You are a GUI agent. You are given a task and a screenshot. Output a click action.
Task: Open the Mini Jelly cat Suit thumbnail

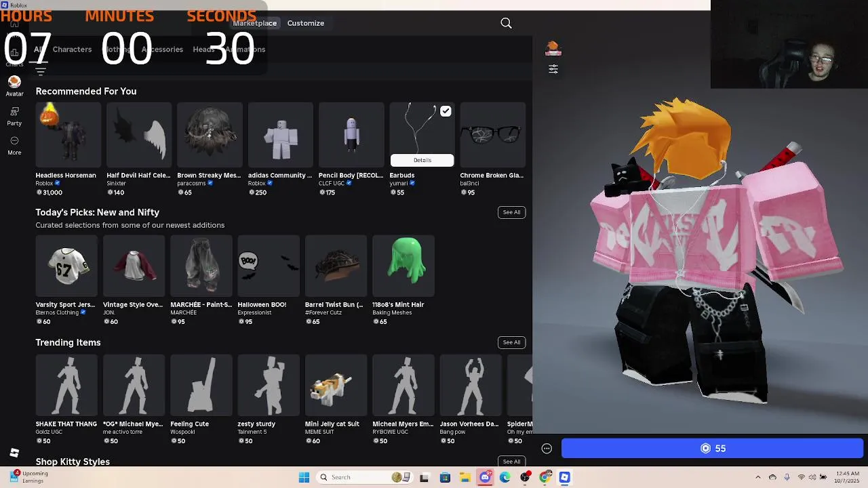[x=336, y=385]
